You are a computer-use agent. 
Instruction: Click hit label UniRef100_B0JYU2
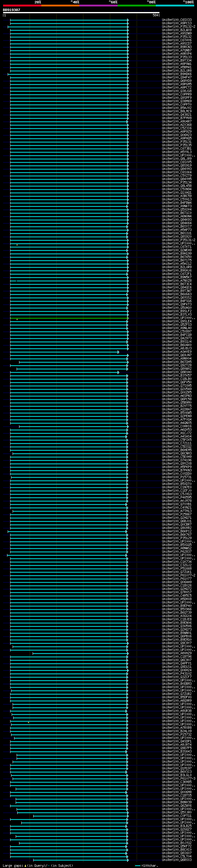(177, 843)
